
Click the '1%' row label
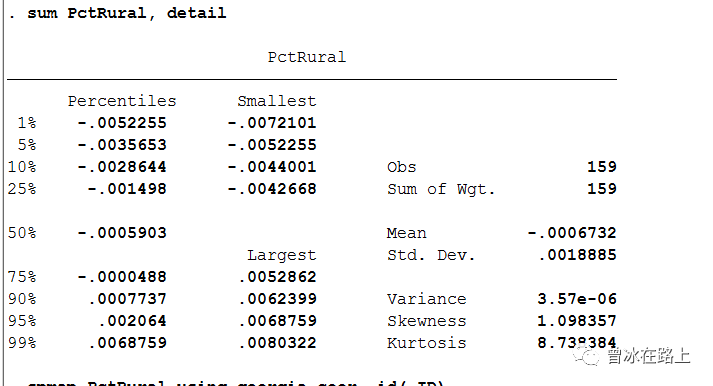click(x=27, y=123)
